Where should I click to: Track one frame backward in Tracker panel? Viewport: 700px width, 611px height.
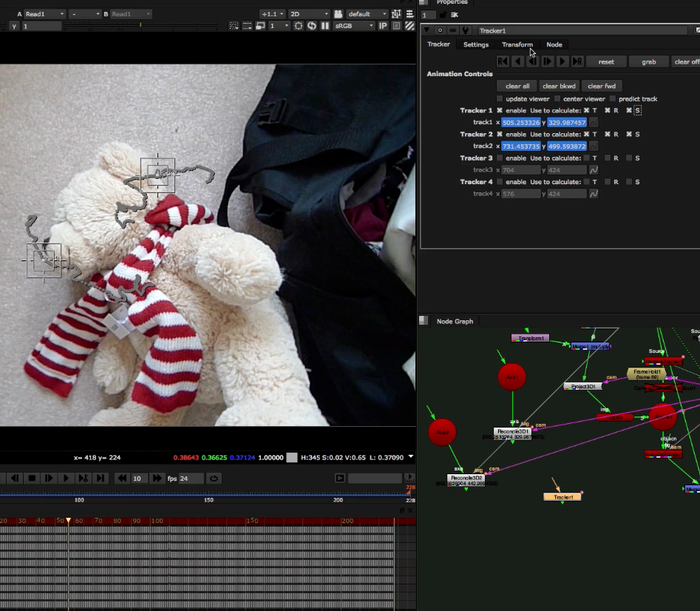(532, 61)
